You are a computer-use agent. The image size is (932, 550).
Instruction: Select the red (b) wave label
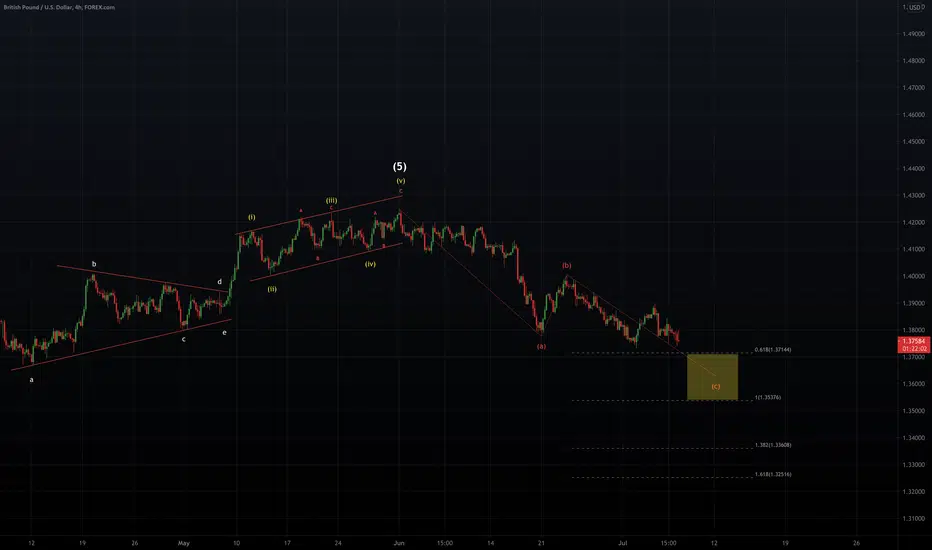pos(566,266)
